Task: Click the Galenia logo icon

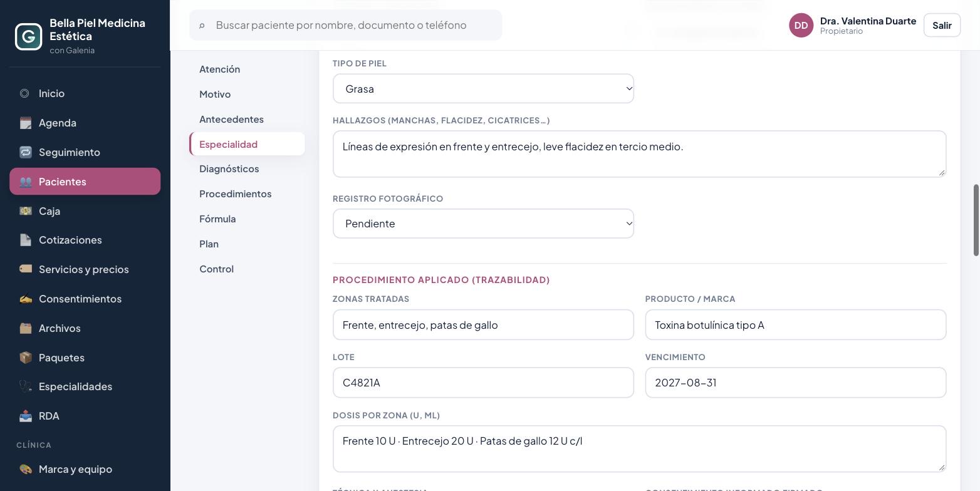Action: [x=28, y=36]
